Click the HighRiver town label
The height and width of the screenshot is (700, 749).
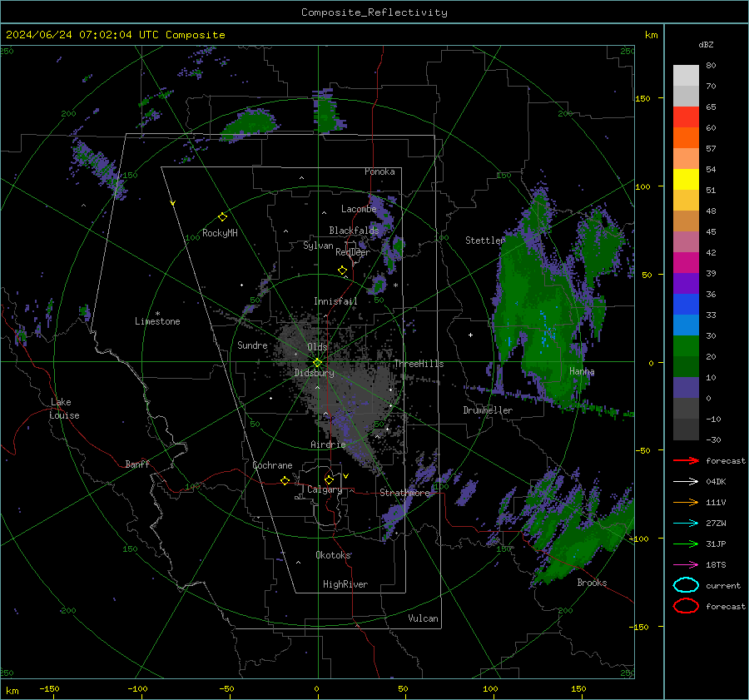[x=345, y=584]
